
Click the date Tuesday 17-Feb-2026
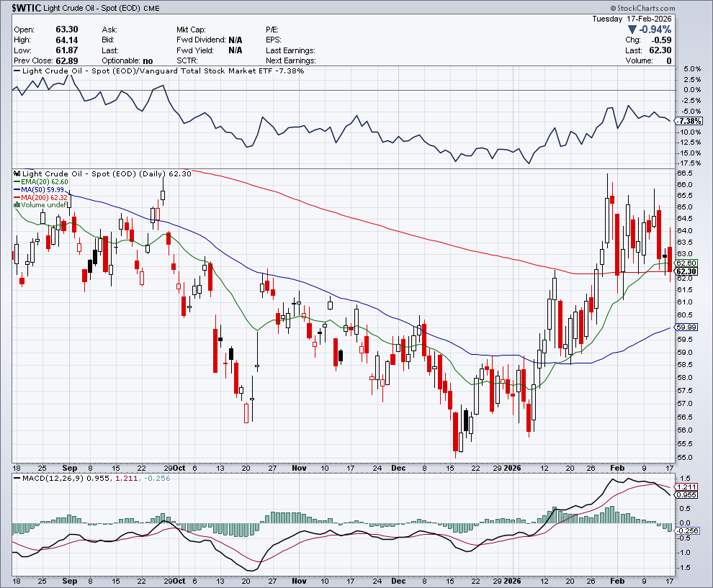coord(632,19)
